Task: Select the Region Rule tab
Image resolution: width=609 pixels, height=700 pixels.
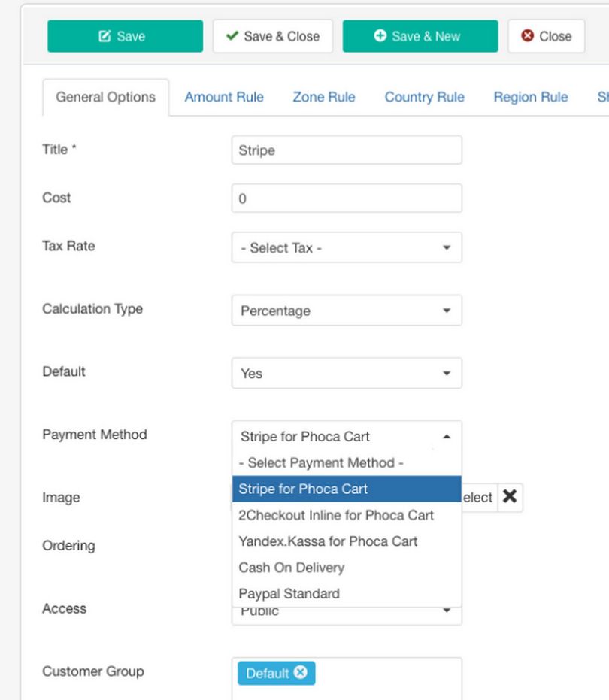Action: pos(530,97)
